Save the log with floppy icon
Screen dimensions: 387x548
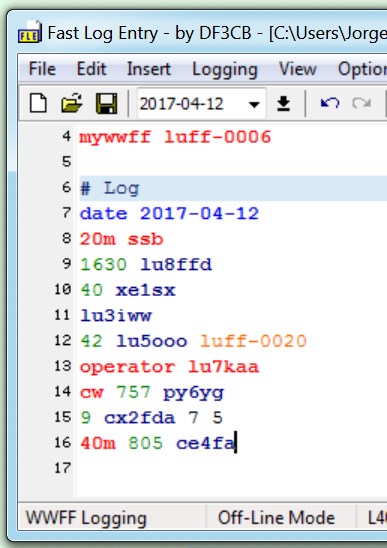point(107,103)
